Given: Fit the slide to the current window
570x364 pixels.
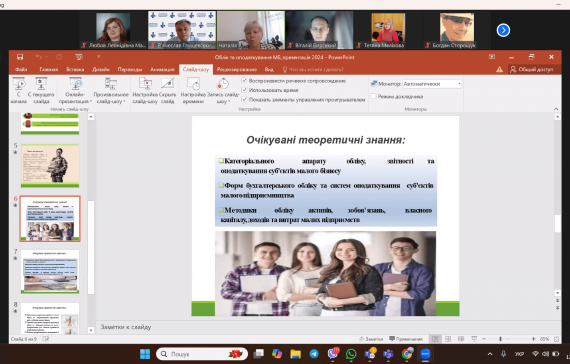Looking at the screenshot, I should click(557, 339).
